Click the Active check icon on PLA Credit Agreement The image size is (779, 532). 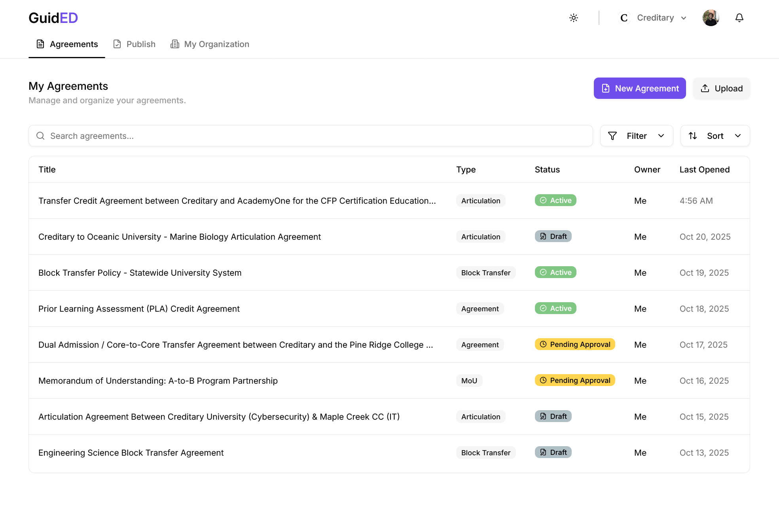(x=543, y=308)
